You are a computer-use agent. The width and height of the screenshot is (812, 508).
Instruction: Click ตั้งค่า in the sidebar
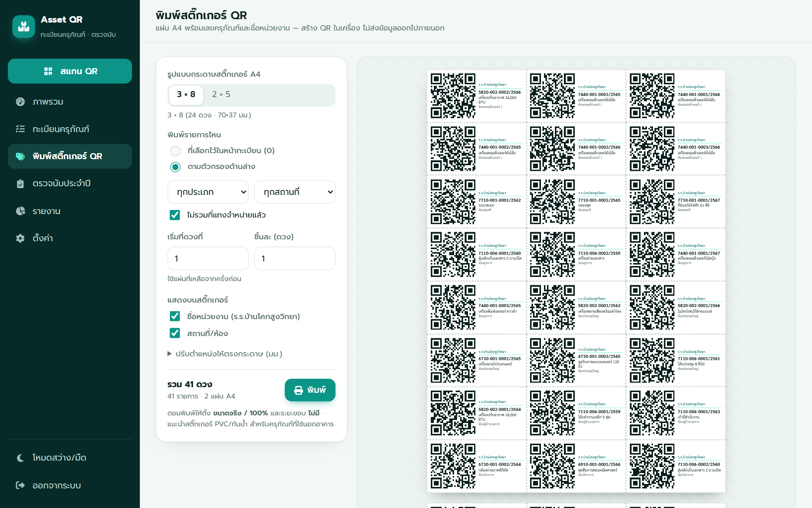pos(70,238)
